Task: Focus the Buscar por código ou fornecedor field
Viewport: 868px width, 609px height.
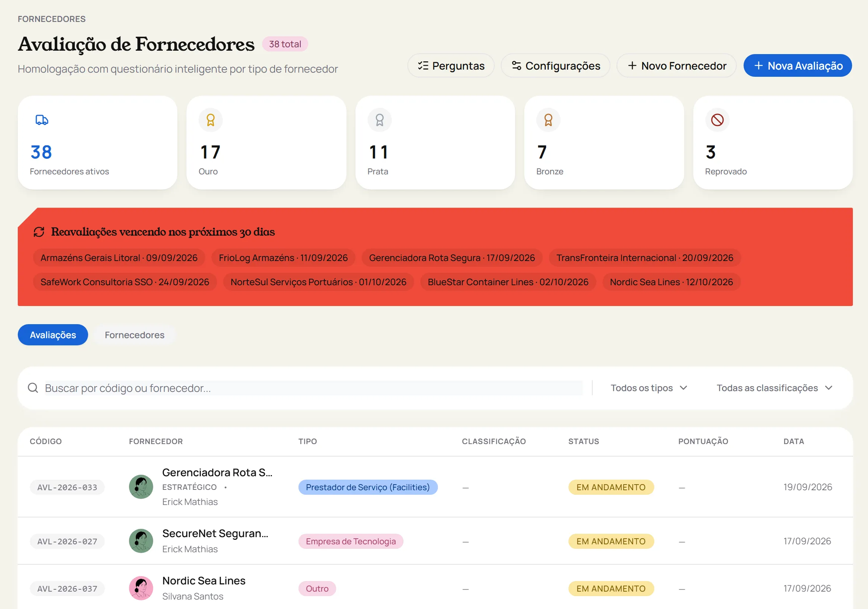Action: coord(314,388)
